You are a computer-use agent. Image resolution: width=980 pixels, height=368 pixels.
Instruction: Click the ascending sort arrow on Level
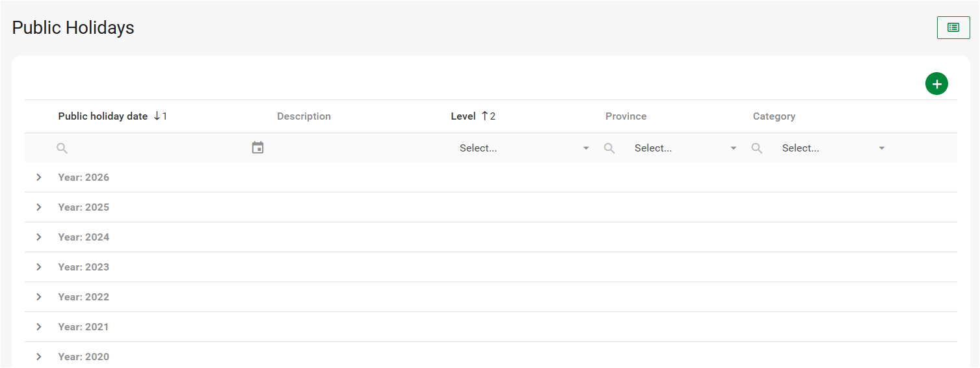pos(484,116)
